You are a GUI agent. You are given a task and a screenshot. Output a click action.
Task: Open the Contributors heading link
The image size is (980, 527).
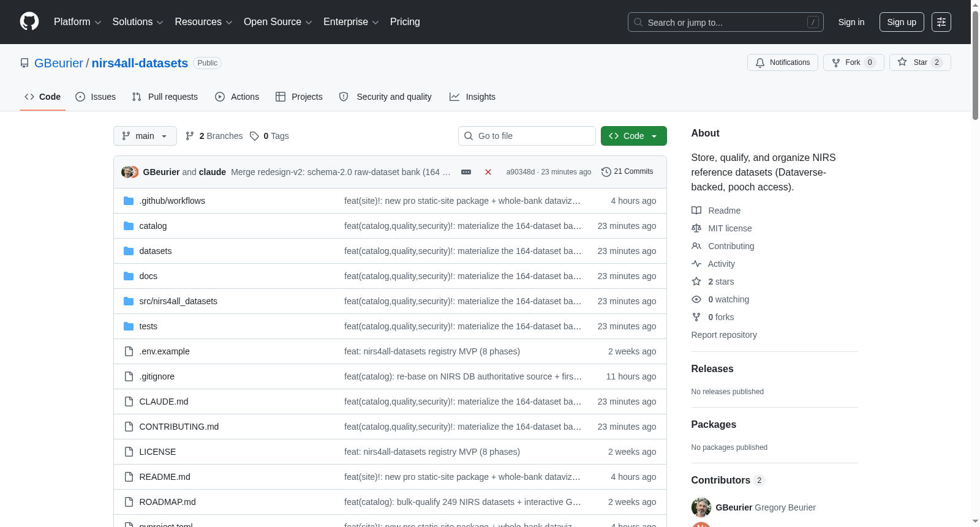[x=728, y=480]
